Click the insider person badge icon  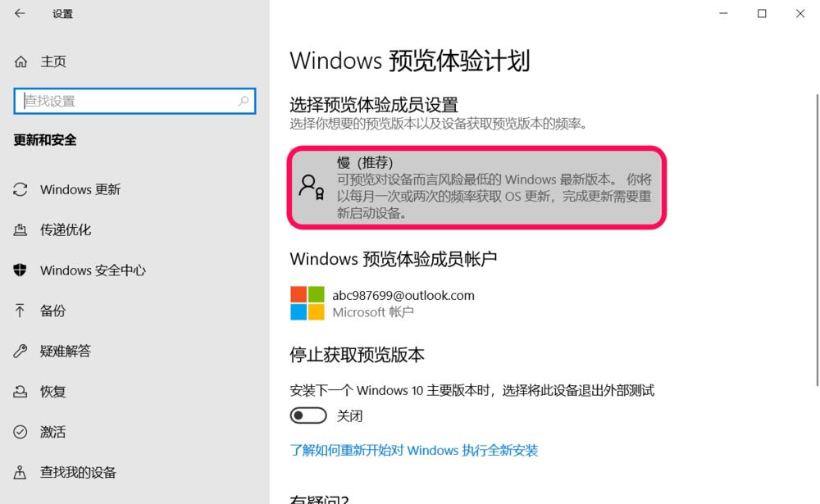(311, 187)
